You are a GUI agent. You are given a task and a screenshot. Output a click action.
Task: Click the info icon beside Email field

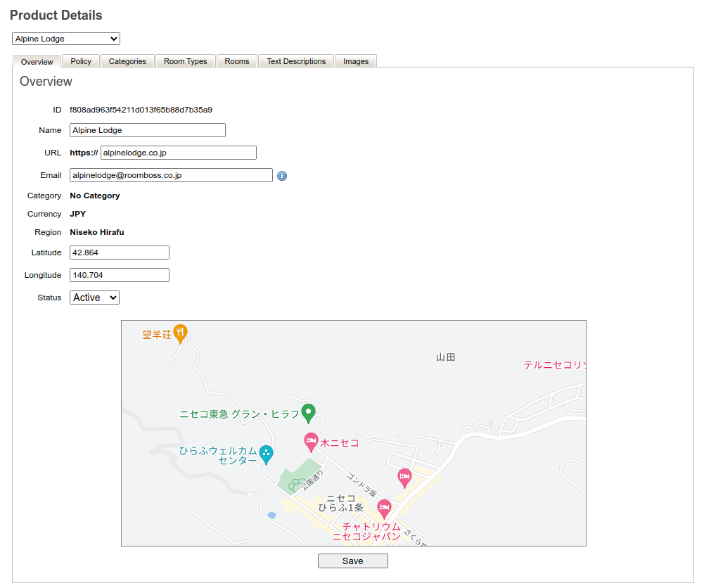pos(282,176)
